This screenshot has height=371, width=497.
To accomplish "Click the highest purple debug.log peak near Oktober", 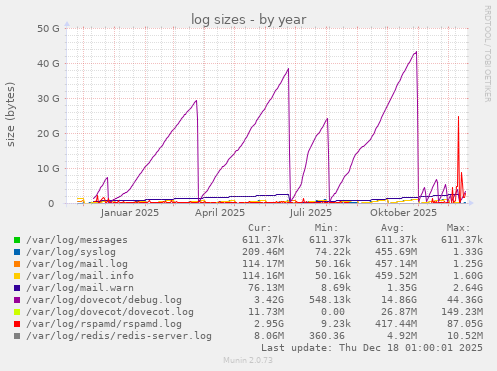I will (x=416, y=52).
